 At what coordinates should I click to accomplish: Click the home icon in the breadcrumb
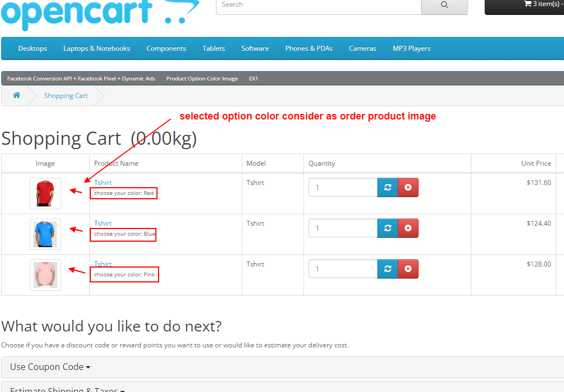[x=16, y=95]
